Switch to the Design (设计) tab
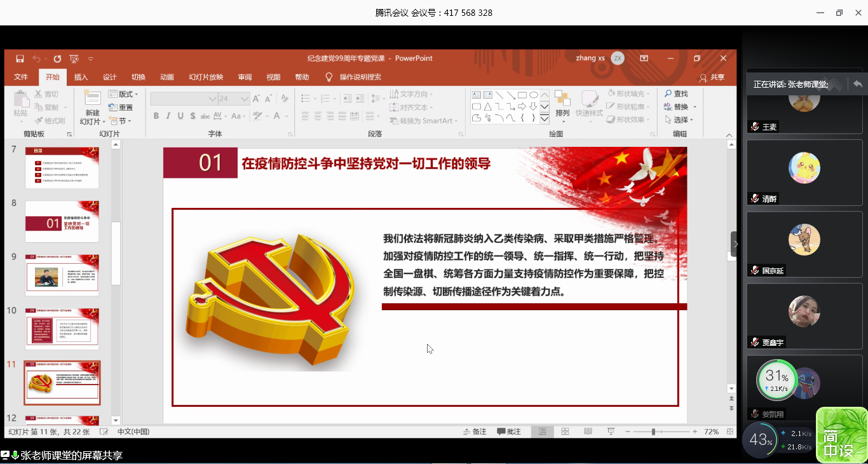Image resolution: width=868 pixels, height=464 pixels. click(110, 77)
